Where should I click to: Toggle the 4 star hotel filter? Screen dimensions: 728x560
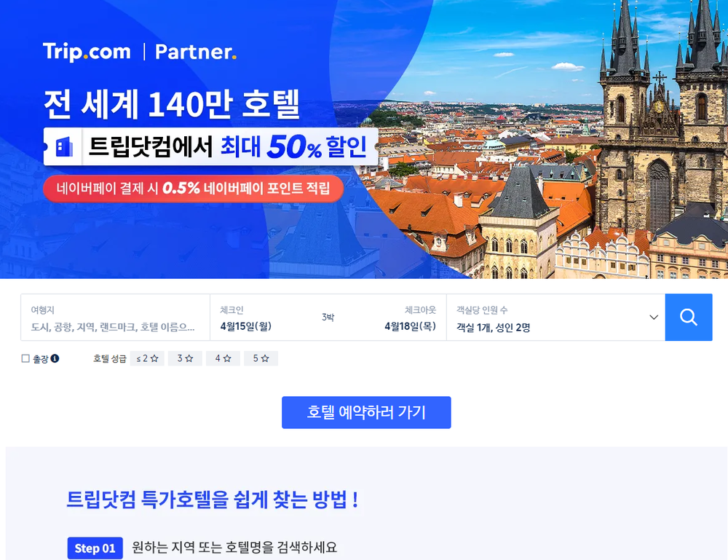click(x=223, y=358)
